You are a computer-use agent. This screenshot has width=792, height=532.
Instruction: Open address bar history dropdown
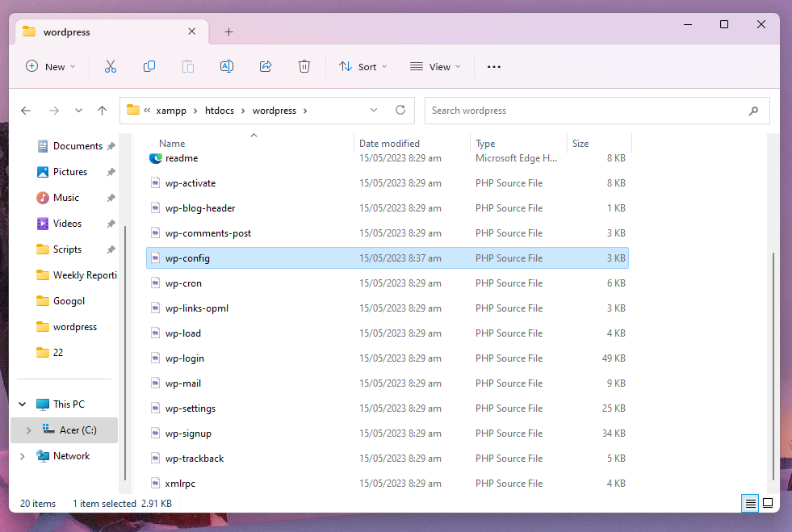(x=374, y=110)
